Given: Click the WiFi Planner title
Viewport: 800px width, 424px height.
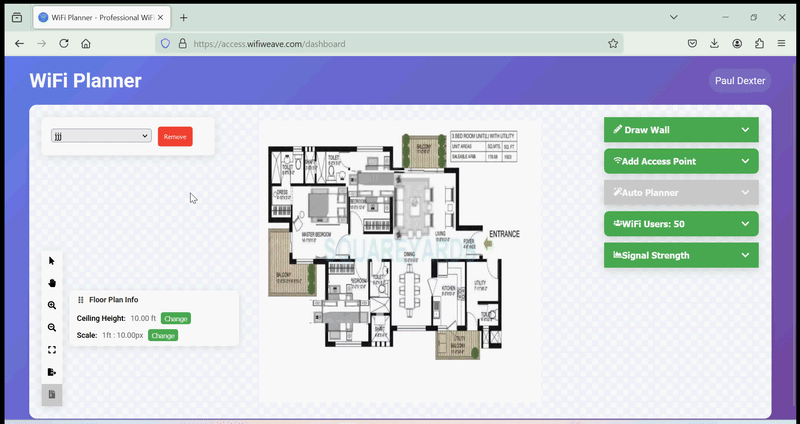Looking at the screenshot, I should click(85, 81).
